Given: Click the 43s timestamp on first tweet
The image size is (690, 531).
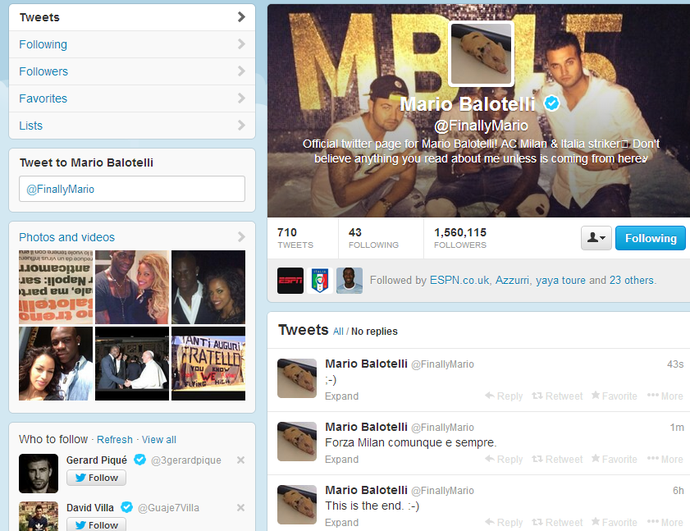Looking at the screenshot, I should click(x=675, y=364).
